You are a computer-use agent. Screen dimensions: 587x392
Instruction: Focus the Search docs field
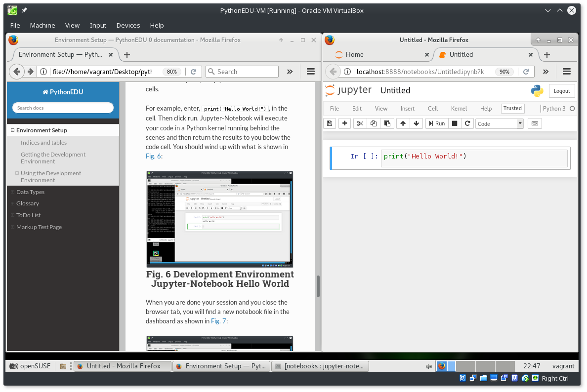pyautogui.click(x=63, y=108)
